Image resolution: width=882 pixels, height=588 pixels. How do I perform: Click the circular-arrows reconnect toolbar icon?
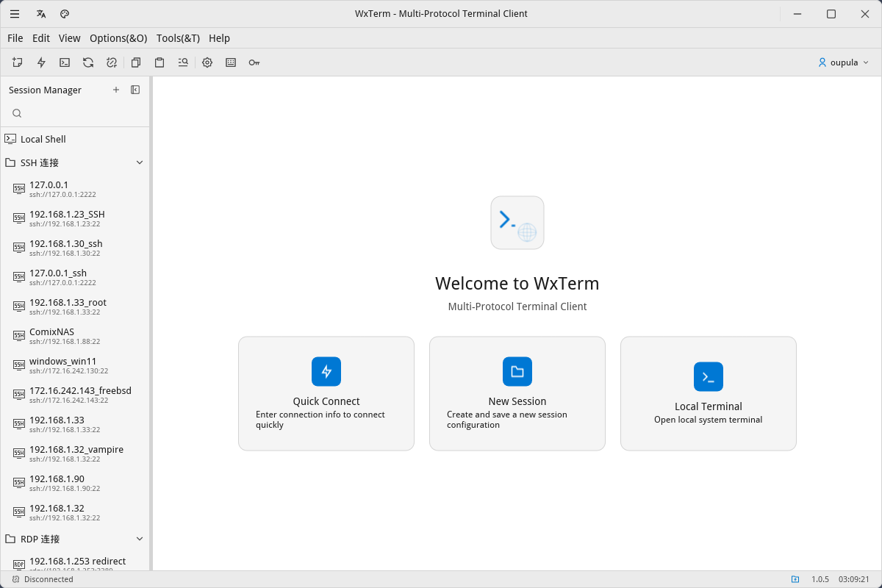click(x=88, y=62)
